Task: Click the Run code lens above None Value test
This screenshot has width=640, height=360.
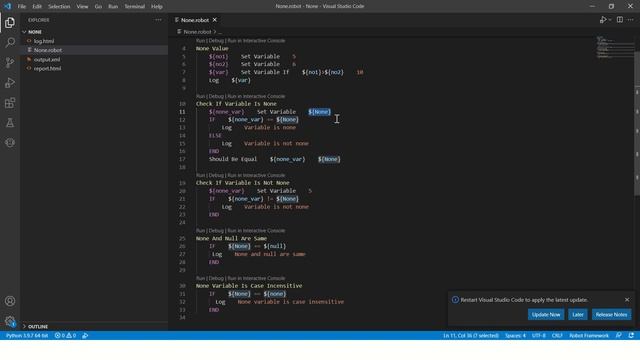Action: point(200,41)
